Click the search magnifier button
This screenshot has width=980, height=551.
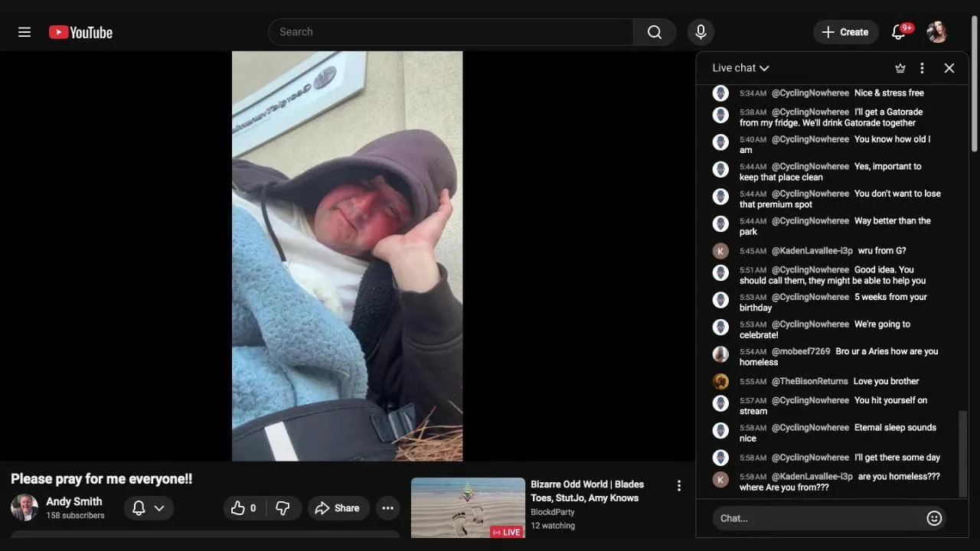coord(655,32)
